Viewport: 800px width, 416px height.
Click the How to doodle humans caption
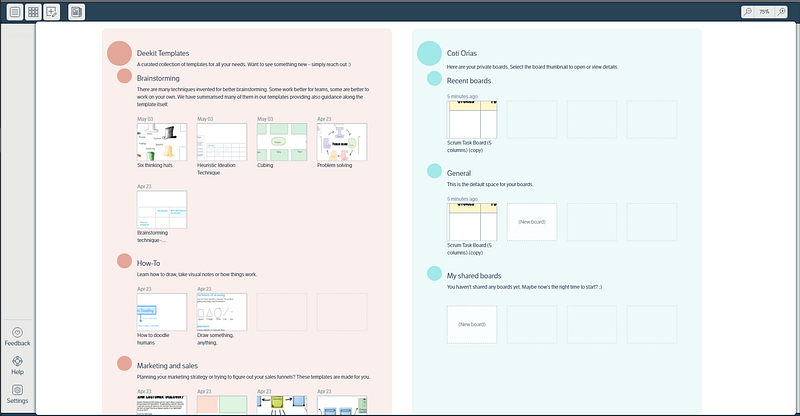pyautogui.click(x=153, y=339)
